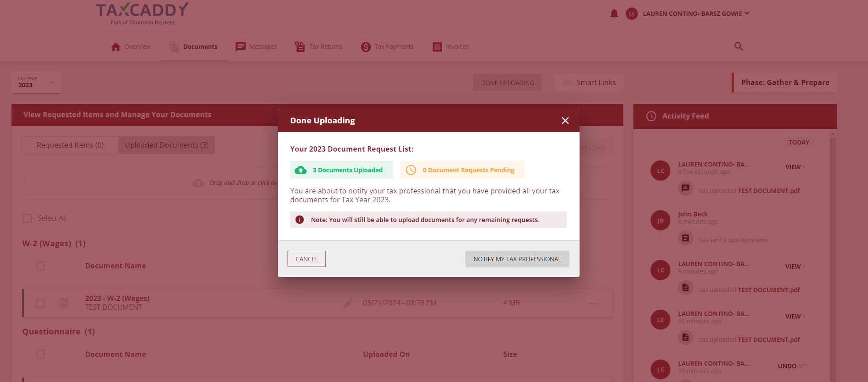Click the Cancel button in the dialog

pos(307,259)
